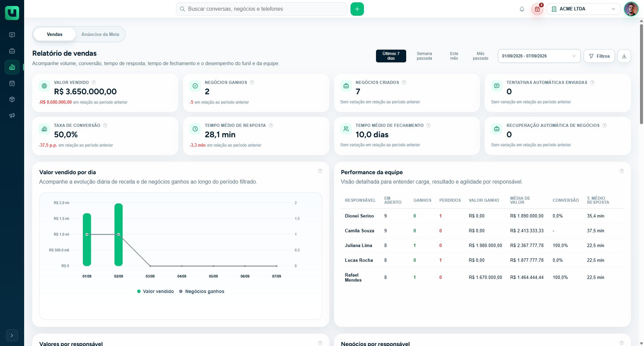
Task: Open the products cube icon in sidebar
Action: 12,99
